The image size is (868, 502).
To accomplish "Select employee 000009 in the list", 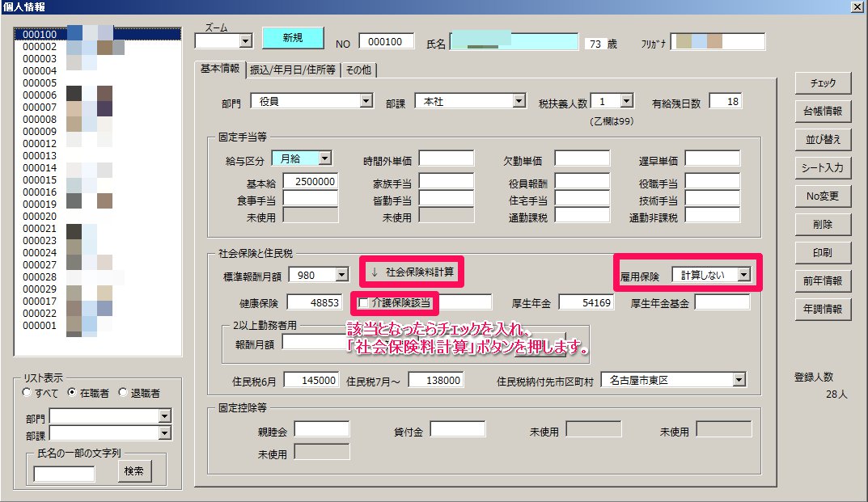I will point(97,131).
